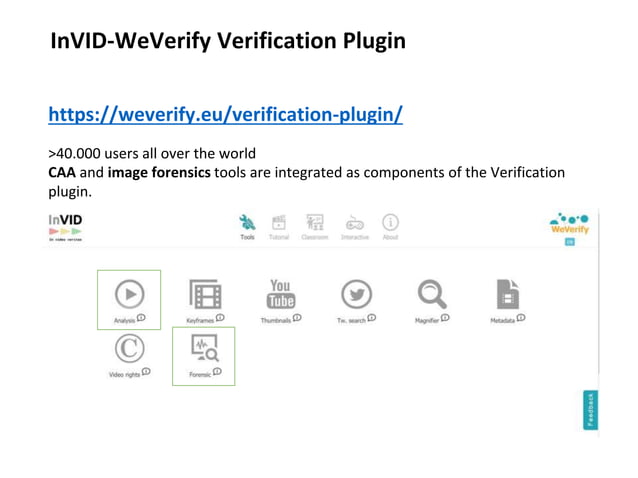Open the Metadata document tool
Viewport: 638px width, 478px height.
tap(508, 294)
